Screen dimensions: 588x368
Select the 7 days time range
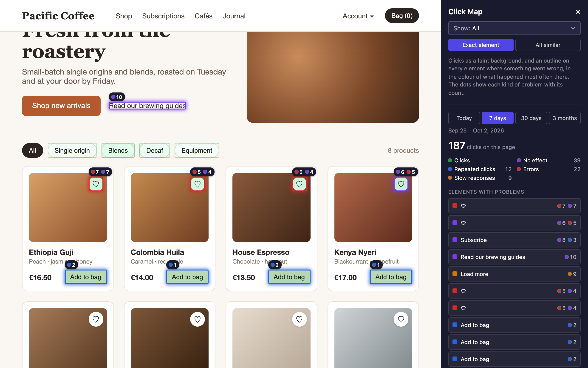497,118
